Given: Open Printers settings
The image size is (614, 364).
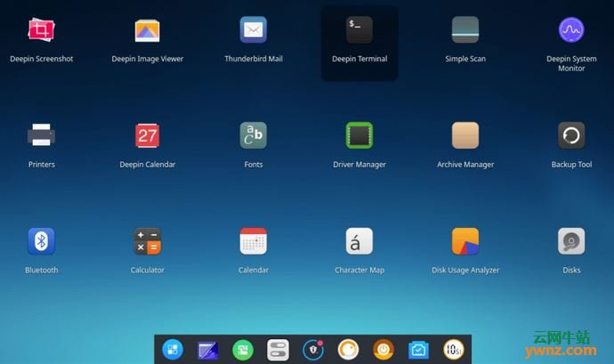Looking at the screenshot, I should (42, 135).
